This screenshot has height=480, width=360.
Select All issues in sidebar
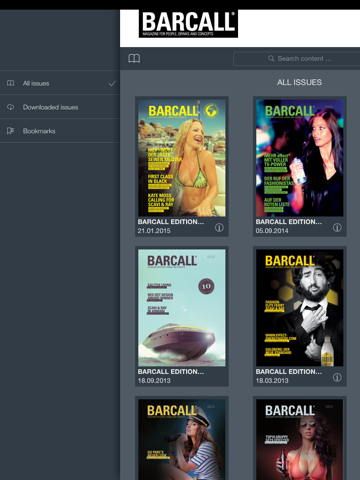coord(60,83)
